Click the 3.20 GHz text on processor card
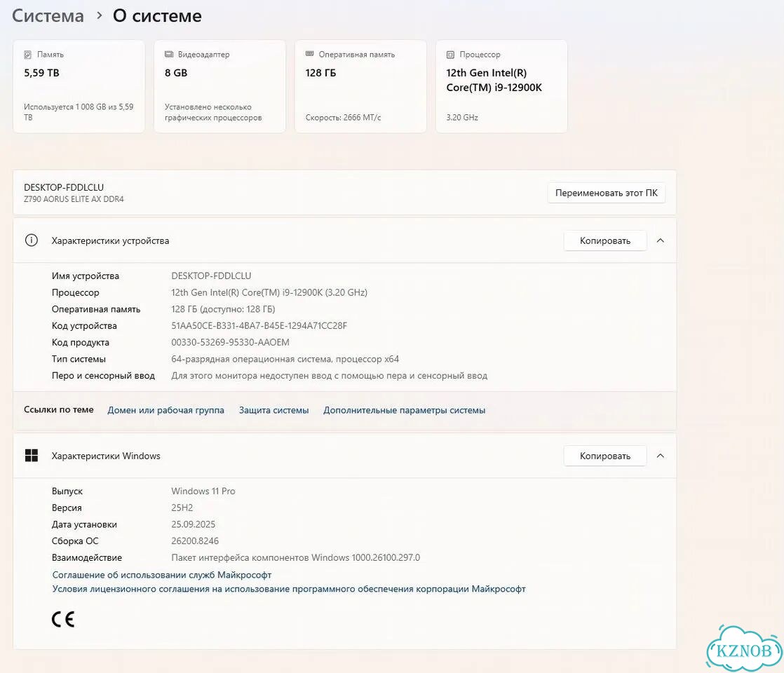 (462, 118)
